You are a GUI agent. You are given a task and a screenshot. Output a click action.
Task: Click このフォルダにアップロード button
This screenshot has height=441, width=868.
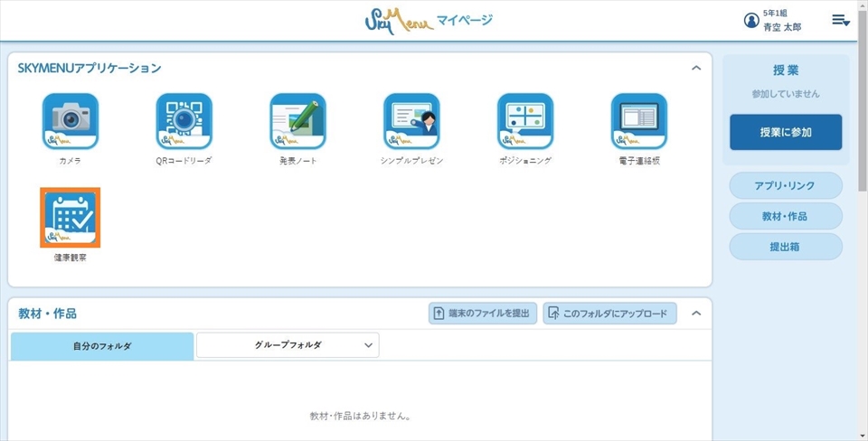[x=609, y=314]
